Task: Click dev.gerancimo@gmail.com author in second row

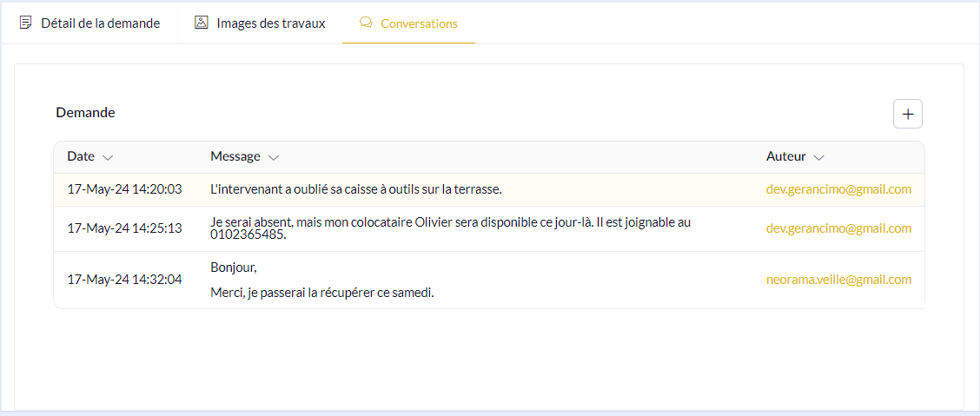Action: pos(838,228)
